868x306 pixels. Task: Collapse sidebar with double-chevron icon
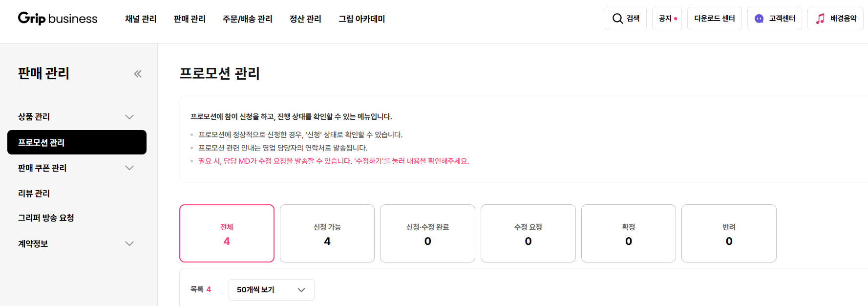[138, 74]
